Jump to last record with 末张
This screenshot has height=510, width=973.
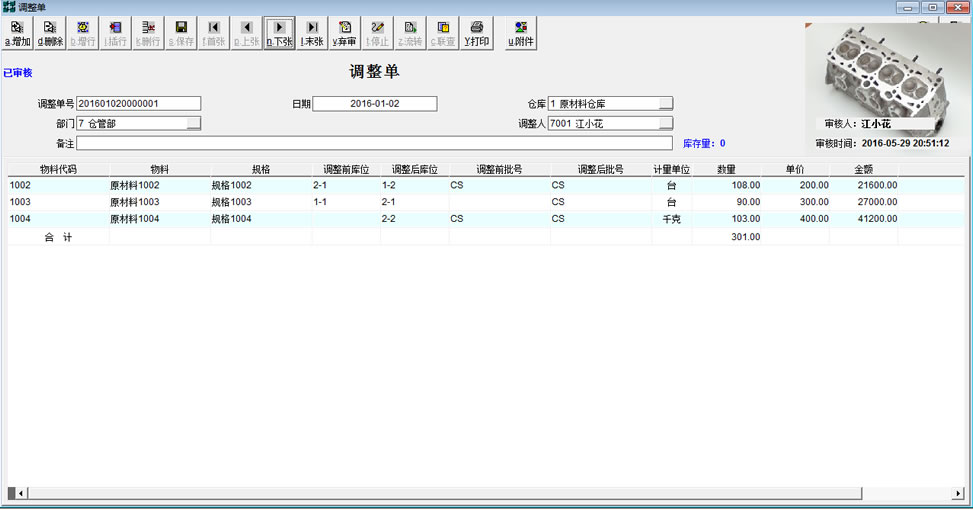pos(312,34)
